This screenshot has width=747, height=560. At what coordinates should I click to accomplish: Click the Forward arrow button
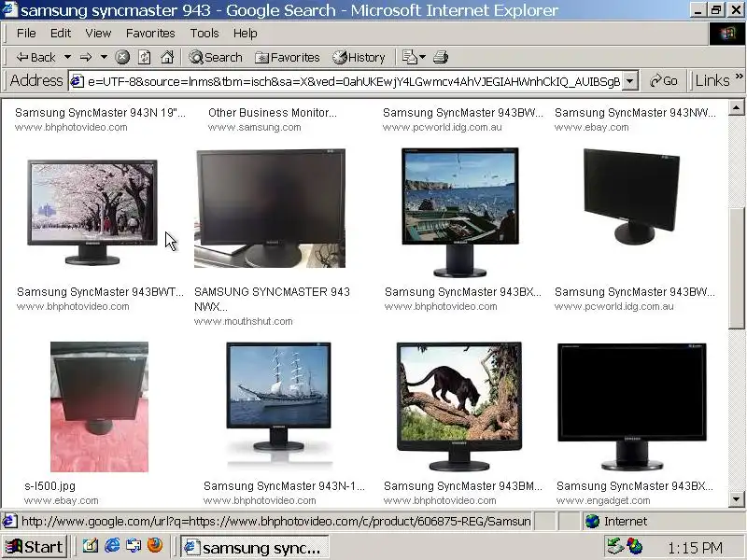pos(86,58)
